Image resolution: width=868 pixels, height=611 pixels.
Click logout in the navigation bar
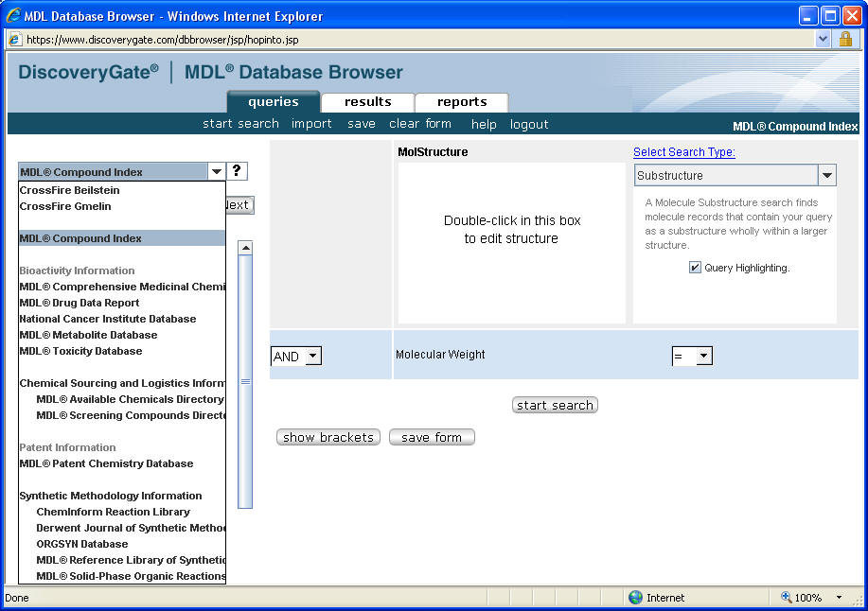529,124
